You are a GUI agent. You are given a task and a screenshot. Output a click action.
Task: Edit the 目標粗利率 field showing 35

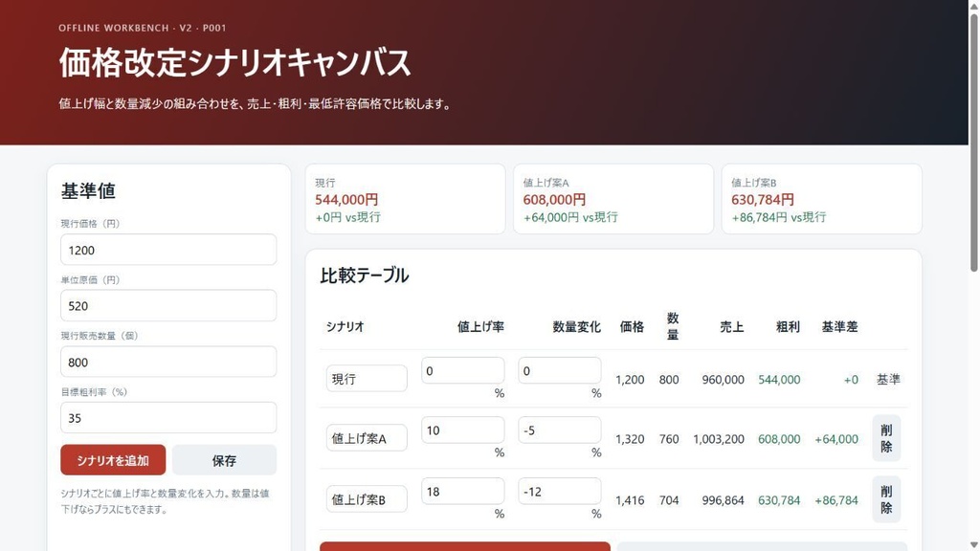point(168,417)
